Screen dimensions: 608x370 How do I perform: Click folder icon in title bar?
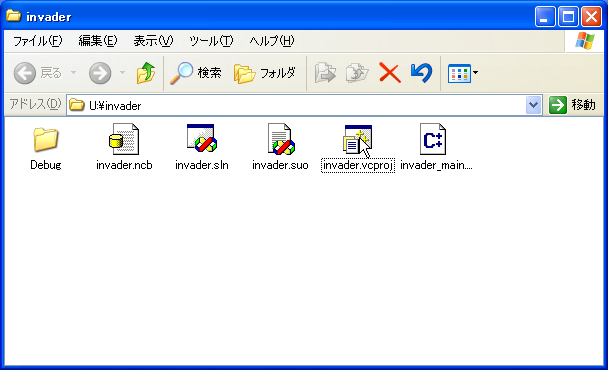14,16
